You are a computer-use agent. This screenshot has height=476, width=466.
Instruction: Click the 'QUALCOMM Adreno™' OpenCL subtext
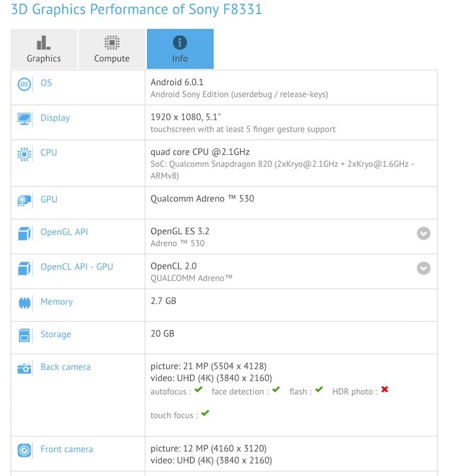tap(191, 278)
